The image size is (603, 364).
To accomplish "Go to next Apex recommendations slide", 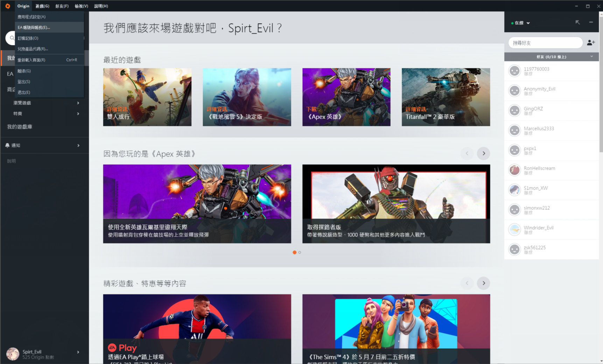I will (x=484, y=153).
